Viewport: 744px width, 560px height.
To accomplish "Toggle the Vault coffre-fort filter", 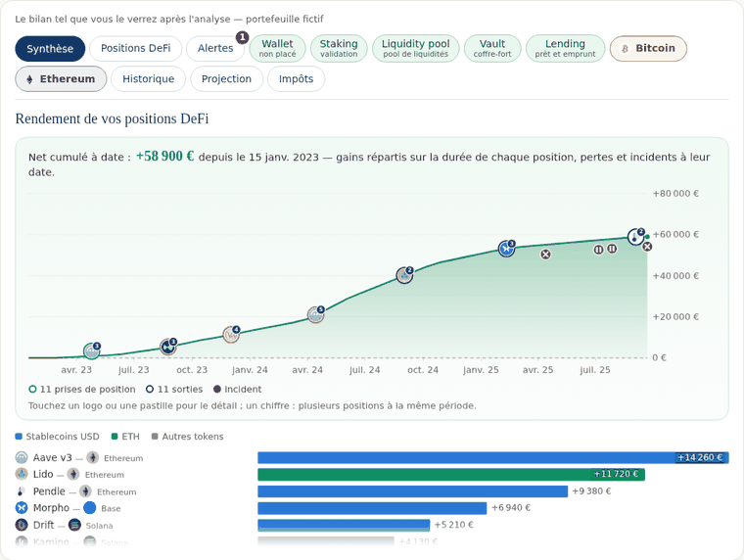I will tap(492, 48).
